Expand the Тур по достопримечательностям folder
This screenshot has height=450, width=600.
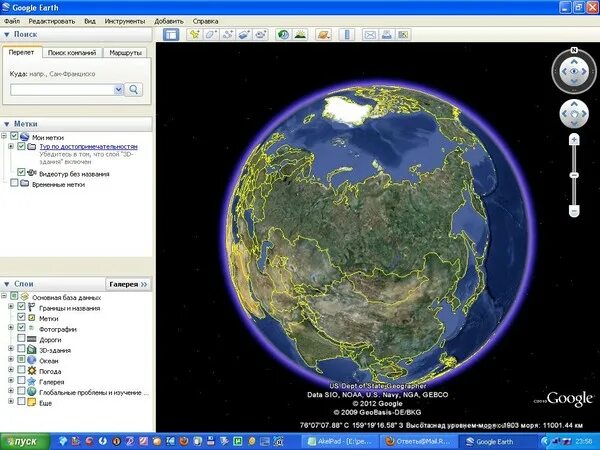click(x=11, y=146)
